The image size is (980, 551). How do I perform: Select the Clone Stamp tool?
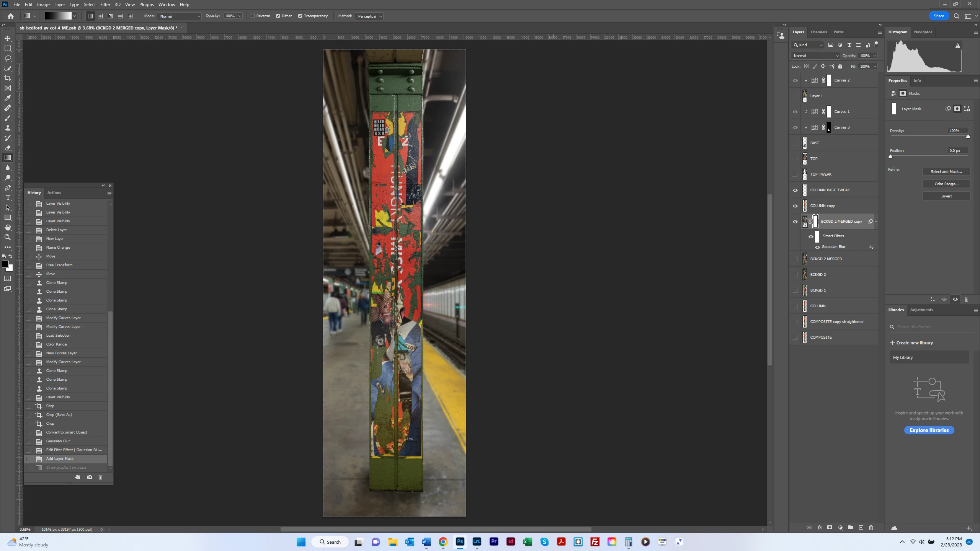tap(8, 128)
